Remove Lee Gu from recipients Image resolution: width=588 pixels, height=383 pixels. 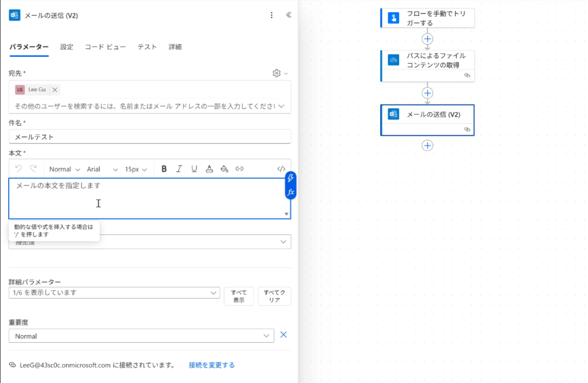click(x=55, y=90)
